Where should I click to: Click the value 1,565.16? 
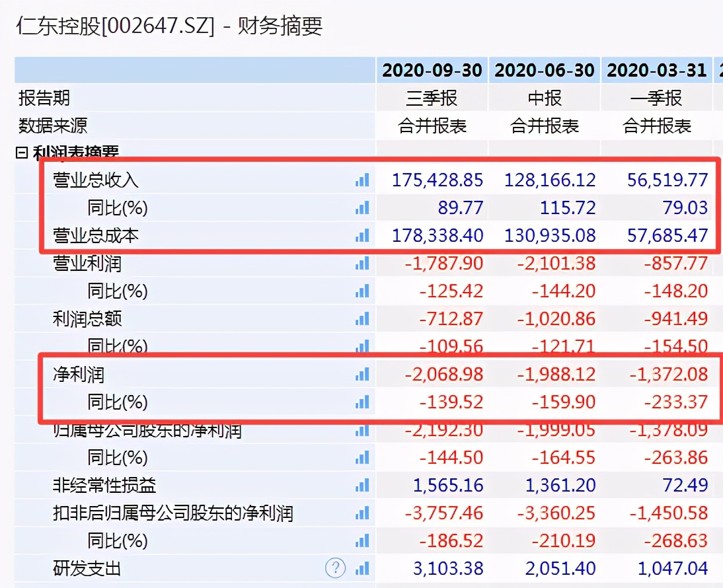pyautogui.click(x=448, y=485)
